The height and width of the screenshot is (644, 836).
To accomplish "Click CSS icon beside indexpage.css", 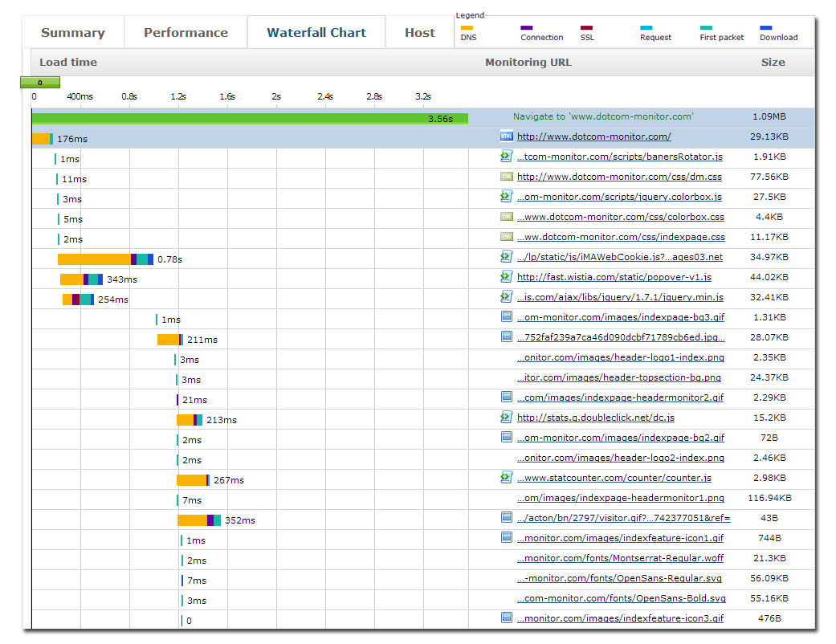I will click(x=507, y=237).
